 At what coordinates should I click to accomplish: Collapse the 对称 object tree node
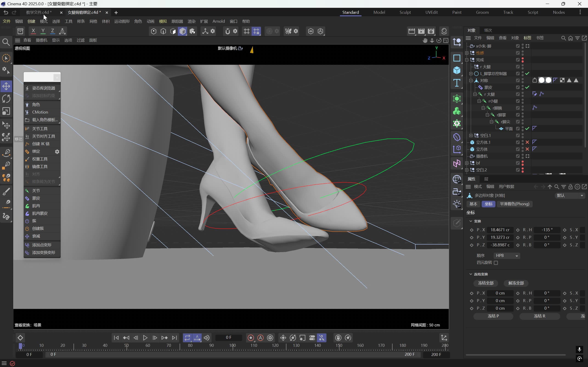(x=471, y=80)
